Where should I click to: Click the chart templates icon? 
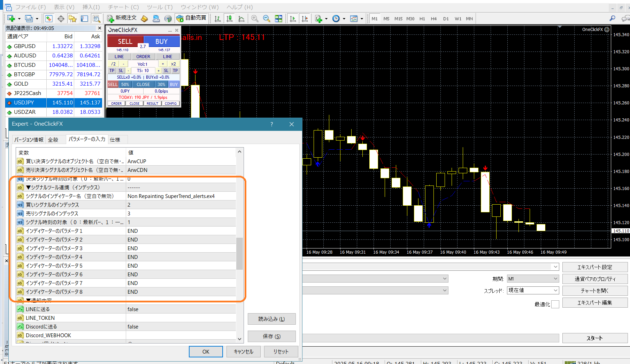tap(354, 18)
